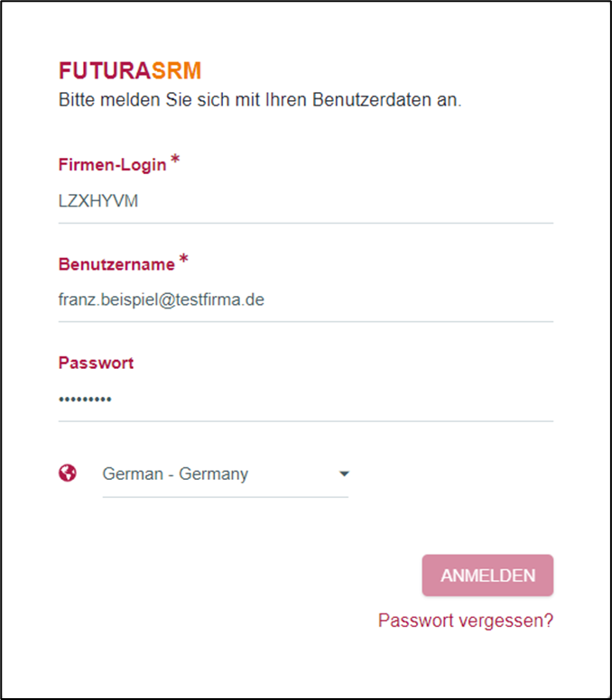
Task: Click the globe language icon
Action: pos(68,473)
